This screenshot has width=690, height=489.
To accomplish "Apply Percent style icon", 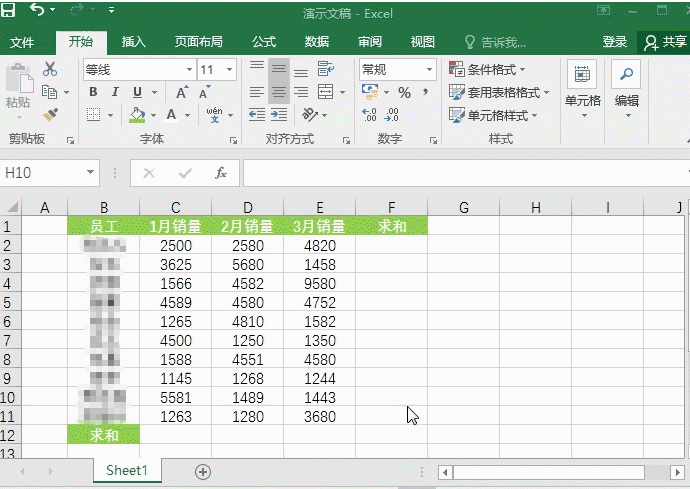I will pyautogui.click(x=404, y=92).
